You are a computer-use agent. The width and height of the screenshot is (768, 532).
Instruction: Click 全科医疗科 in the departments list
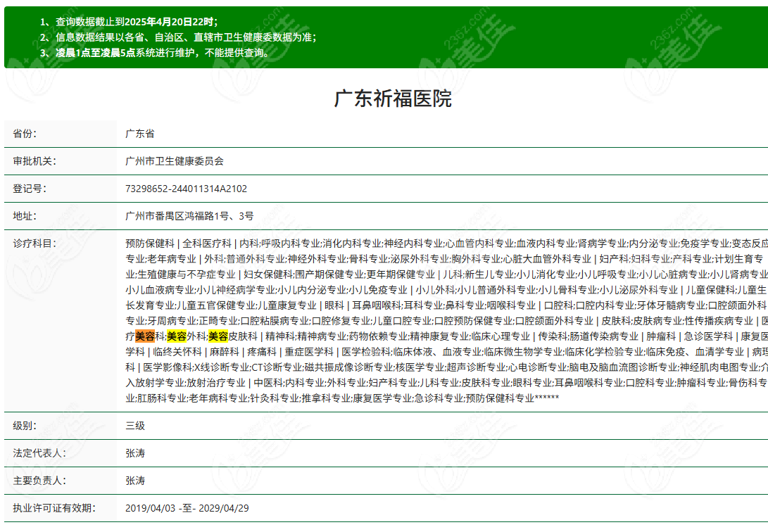pos(207,243)
